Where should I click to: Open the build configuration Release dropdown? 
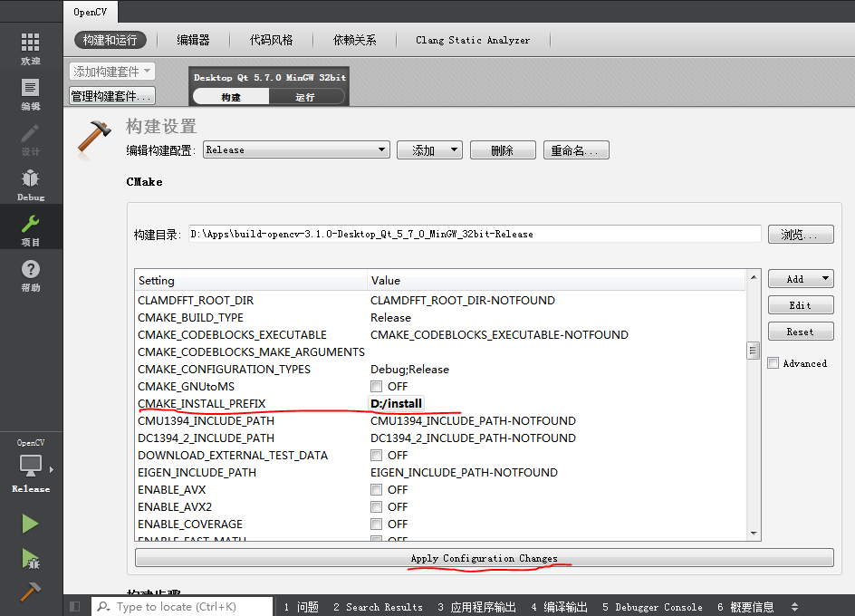coord(296,149)
